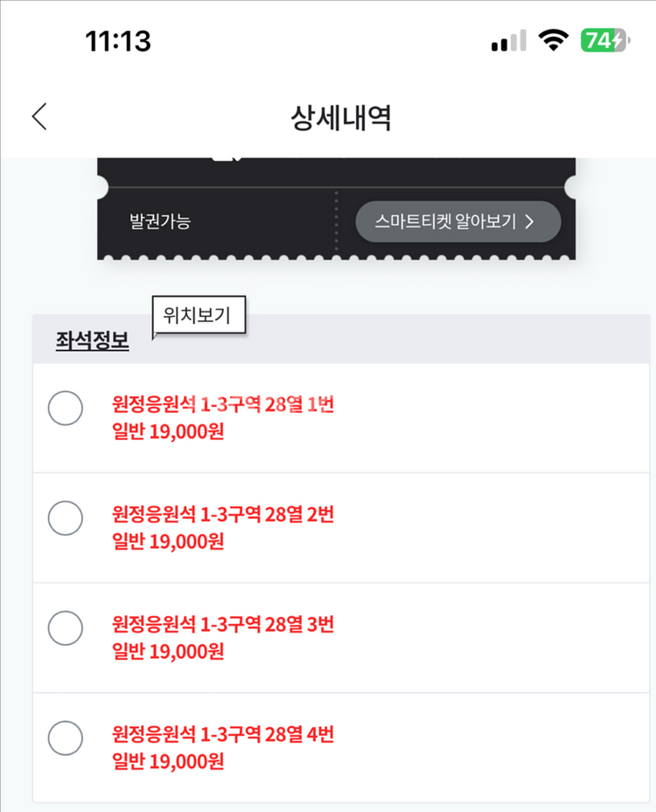Choose the 28열 3번 seat radio option
The width and height of the screenshot is (656, 812).
coord(65,628)
